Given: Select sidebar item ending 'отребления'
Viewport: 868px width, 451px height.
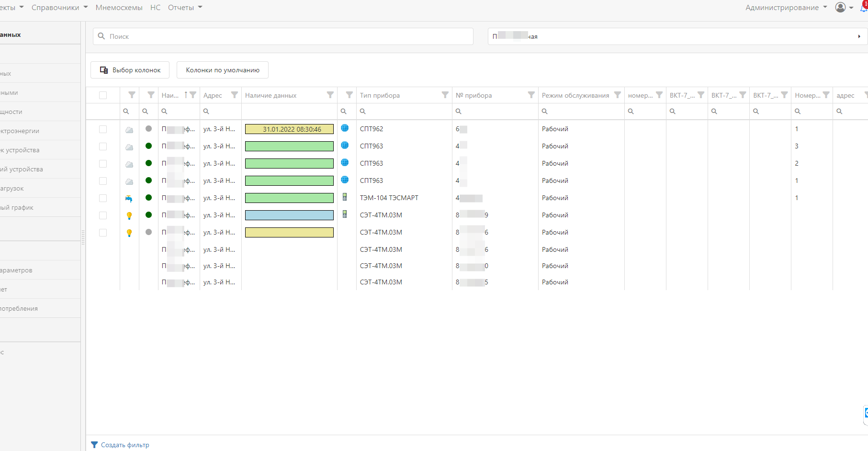Looking at the screenshot, I should click(40, 308).
